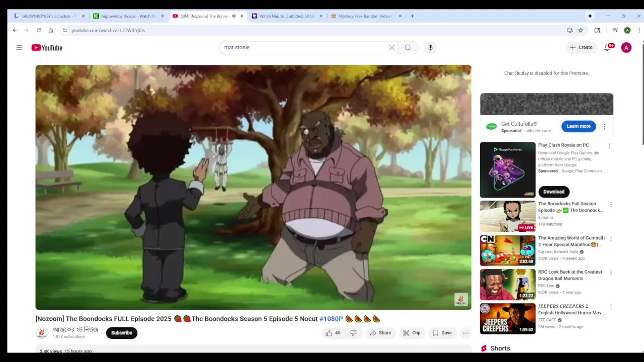The height and width of the screenshot is (362, 644).
Task: Open more actions next to Save
Action: coord(466,333)
